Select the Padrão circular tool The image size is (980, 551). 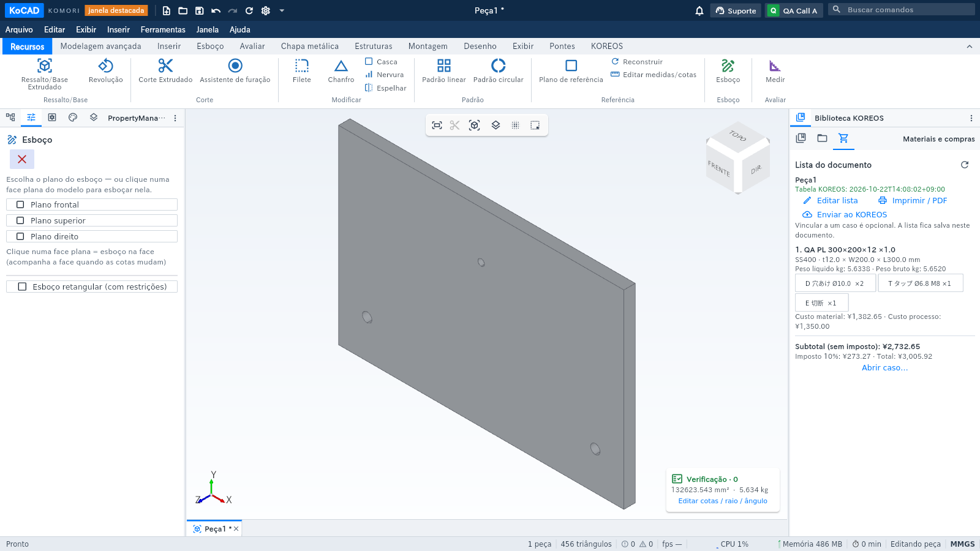[499, 71]
